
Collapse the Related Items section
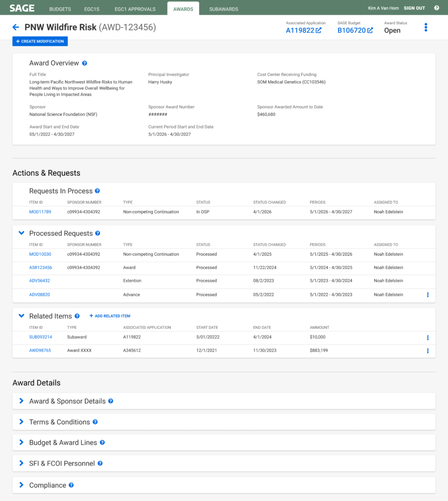pyautogui.click(x=21, y=316)
